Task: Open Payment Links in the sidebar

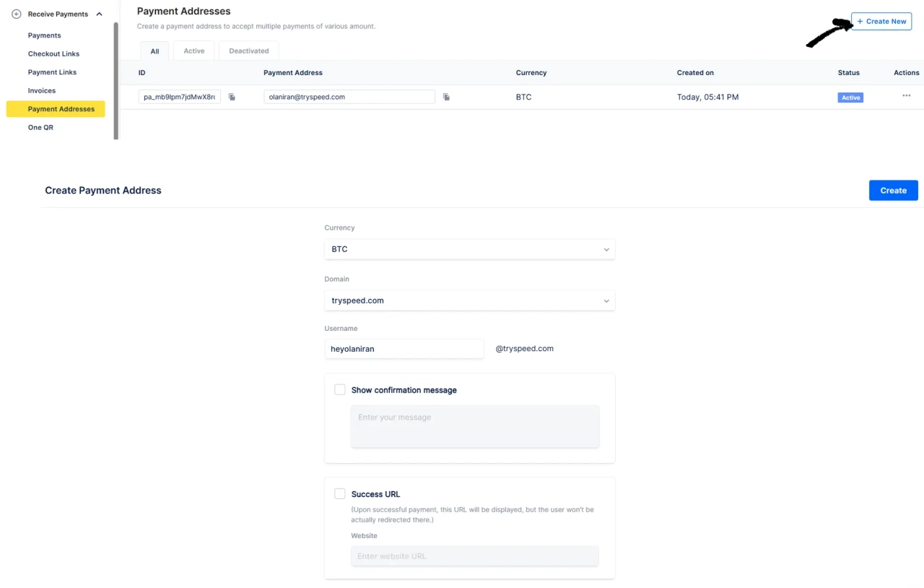Action: pyautogui.click(x=53, y=72)
